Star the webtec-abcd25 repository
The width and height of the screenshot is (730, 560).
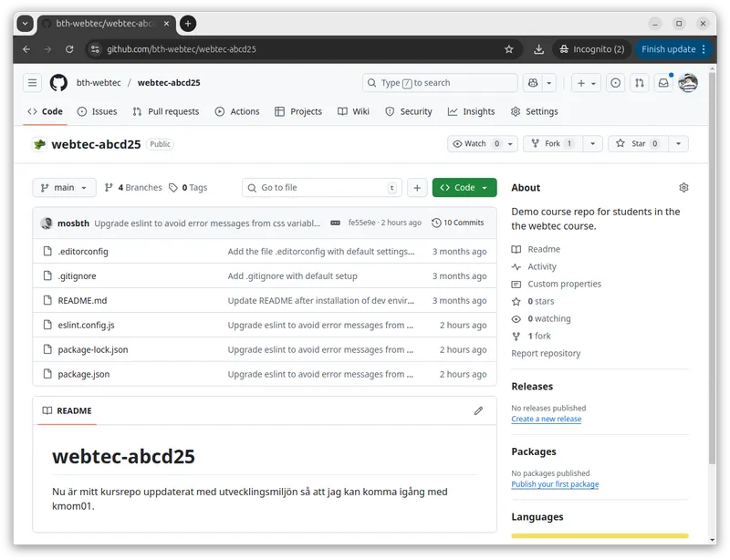(x=631, y=144)
